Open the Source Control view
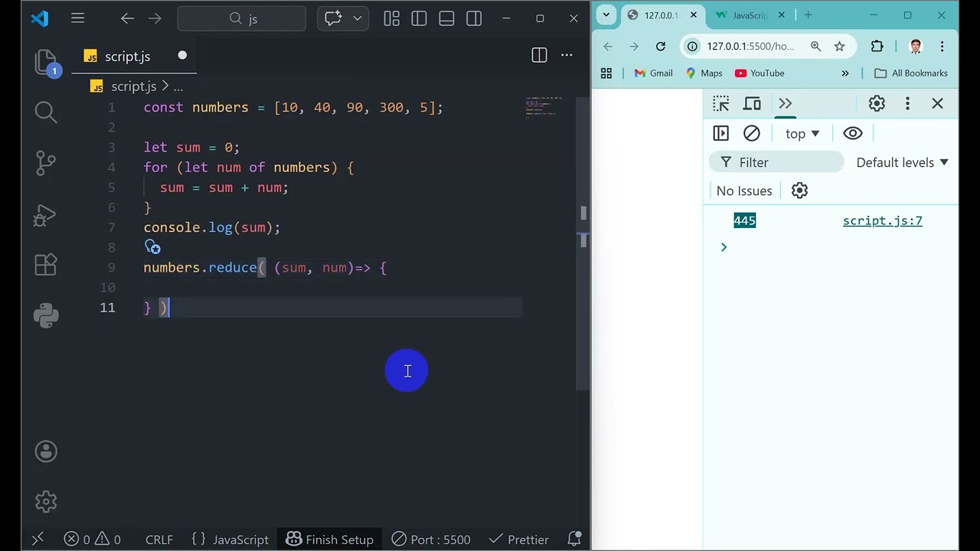980x551 pixels. 46,163
